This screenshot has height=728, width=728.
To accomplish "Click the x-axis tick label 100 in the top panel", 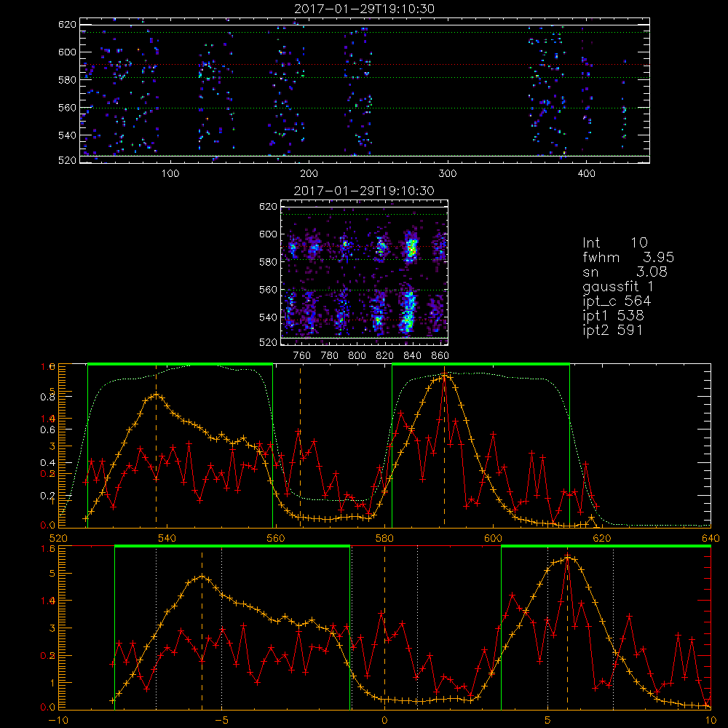I will tap(170, 174).
